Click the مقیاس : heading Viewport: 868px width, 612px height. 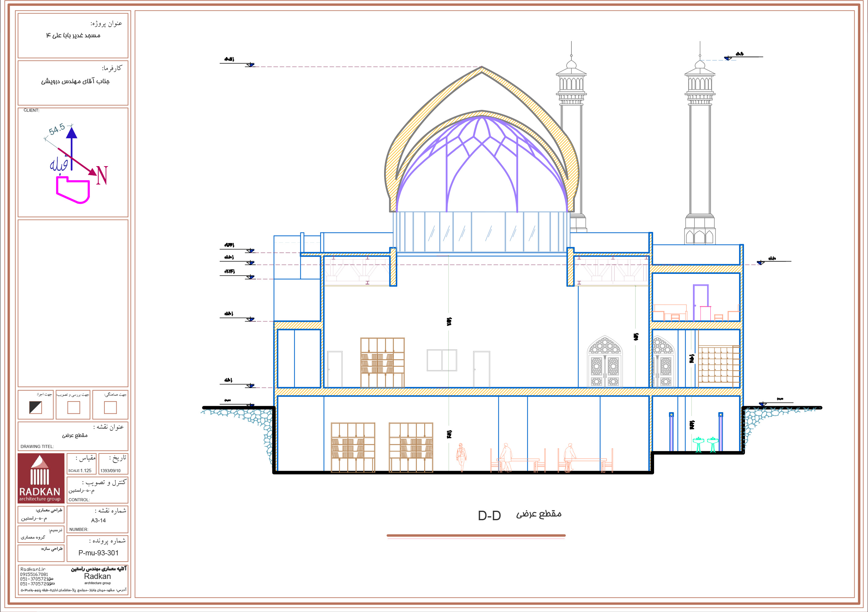[86, 458]
